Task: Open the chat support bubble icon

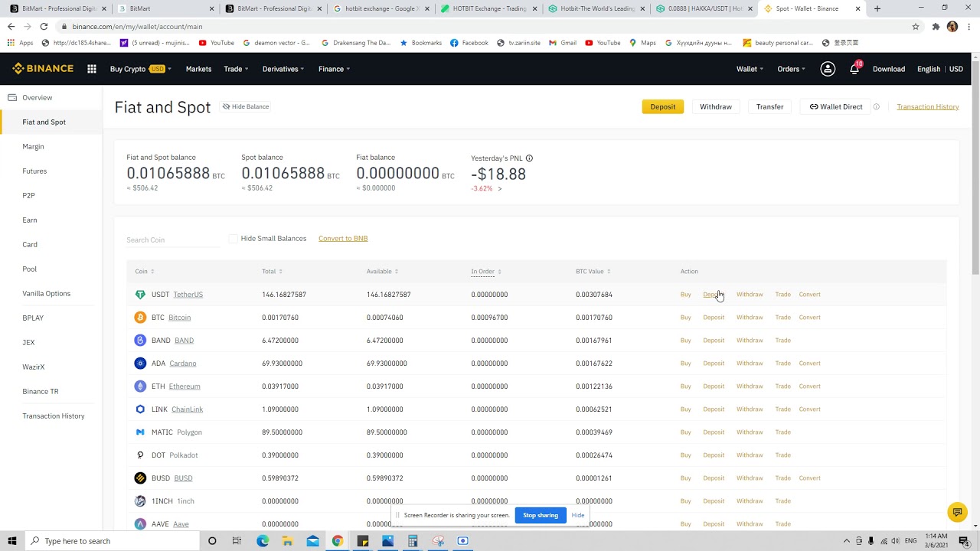Action: [956, 512]
